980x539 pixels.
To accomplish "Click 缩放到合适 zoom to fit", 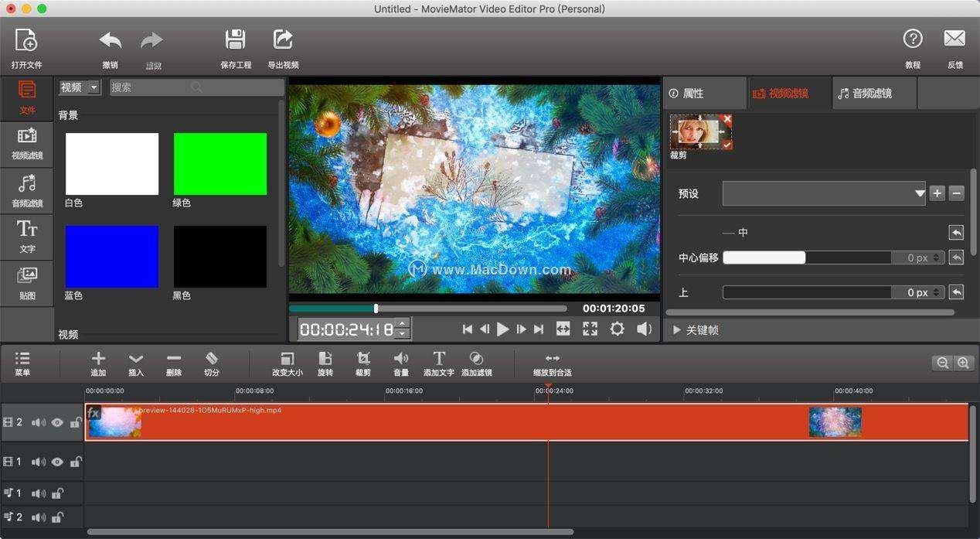I will 553,363.
